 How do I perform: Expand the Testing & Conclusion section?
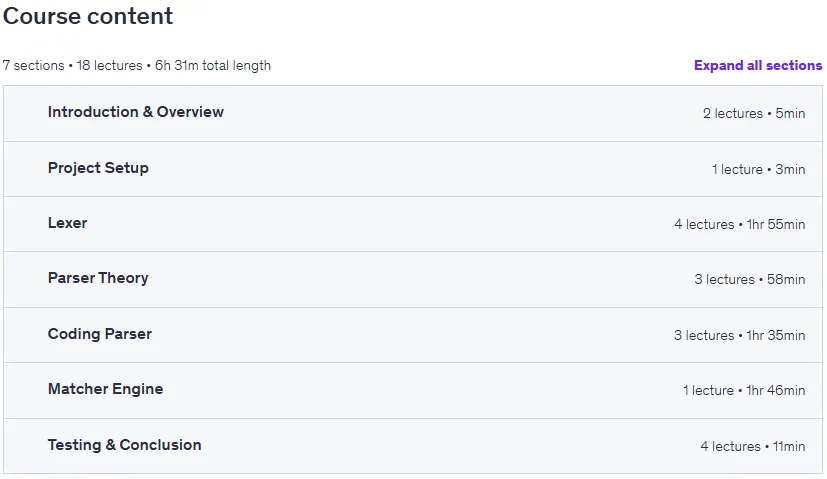pos(412,446)
